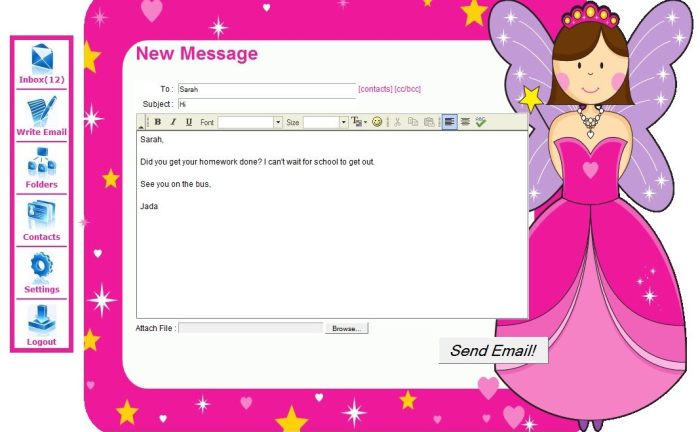Open the Folders icon in sidebar

(x=42, y=162)
